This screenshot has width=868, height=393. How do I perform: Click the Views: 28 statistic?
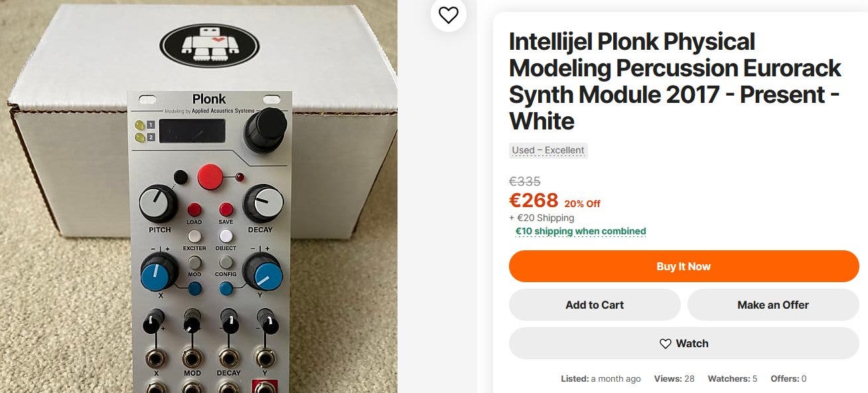(674, 379)
